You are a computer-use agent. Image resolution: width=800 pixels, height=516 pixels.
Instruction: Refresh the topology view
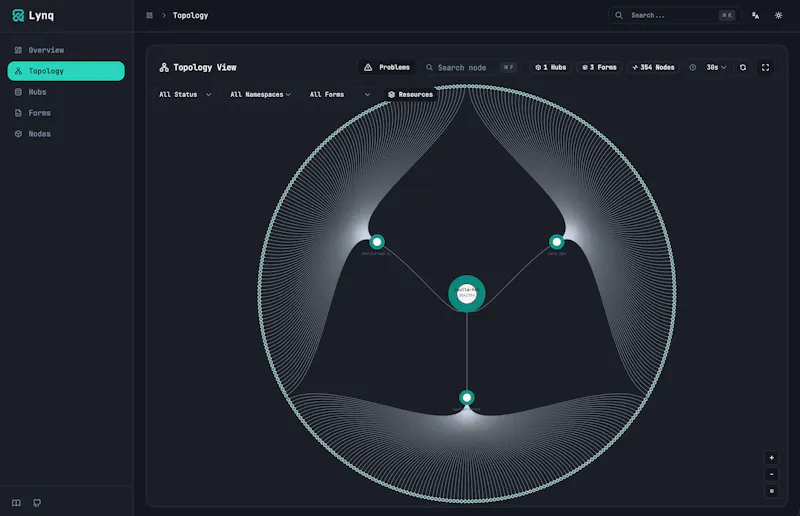tap(743, 67)
